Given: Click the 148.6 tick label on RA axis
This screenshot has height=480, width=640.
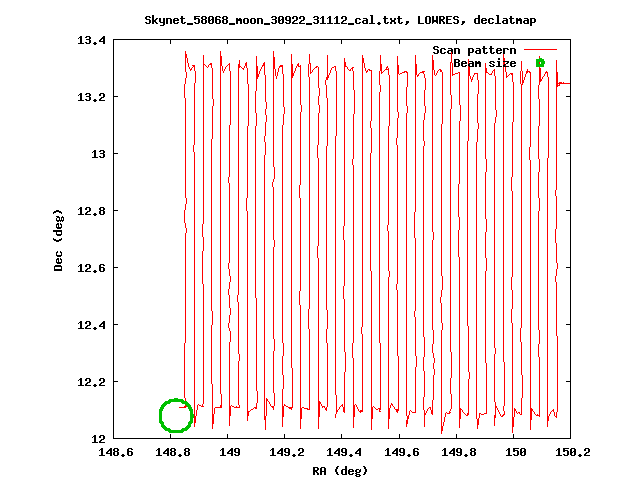Looking at the screenshot, I should pos(113,453).
